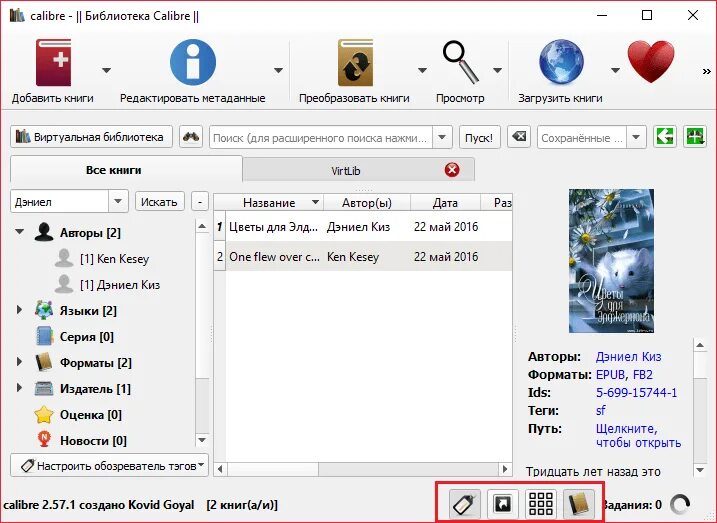717x523 pixels.
Task: Click the Convert books brown book icon
Action: point(355,63)
